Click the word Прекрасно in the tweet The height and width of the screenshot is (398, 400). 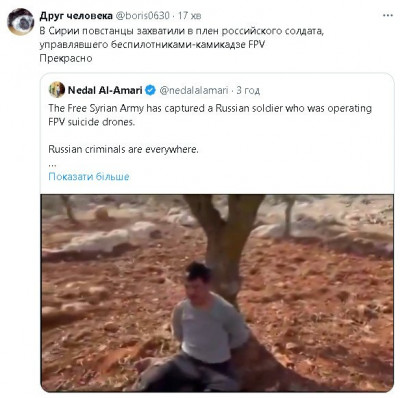point(66,58)
